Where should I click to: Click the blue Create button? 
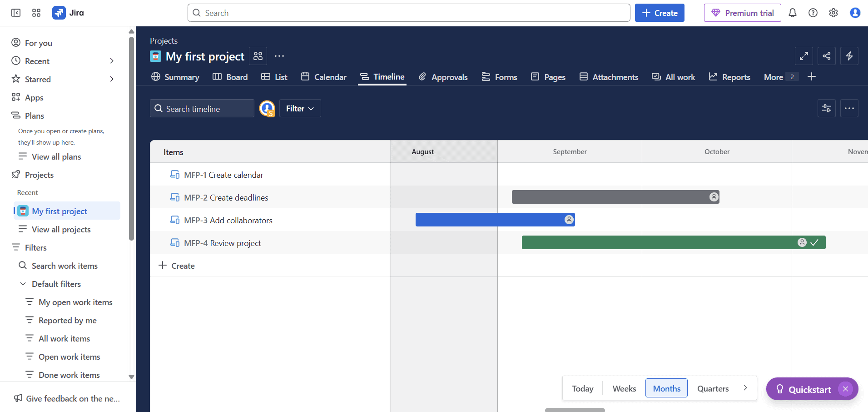coord(660,13)
